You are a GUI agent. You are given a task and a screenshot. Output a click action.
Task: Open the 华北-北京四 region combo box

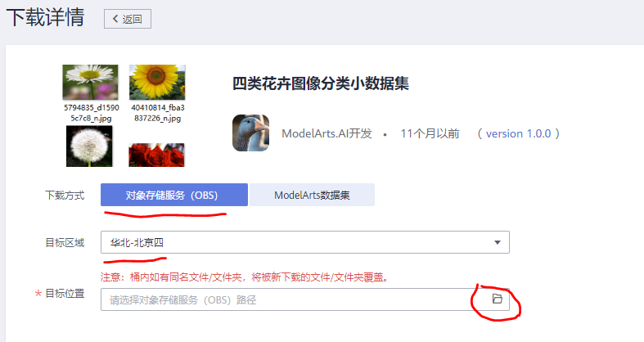tap(304, 242)
